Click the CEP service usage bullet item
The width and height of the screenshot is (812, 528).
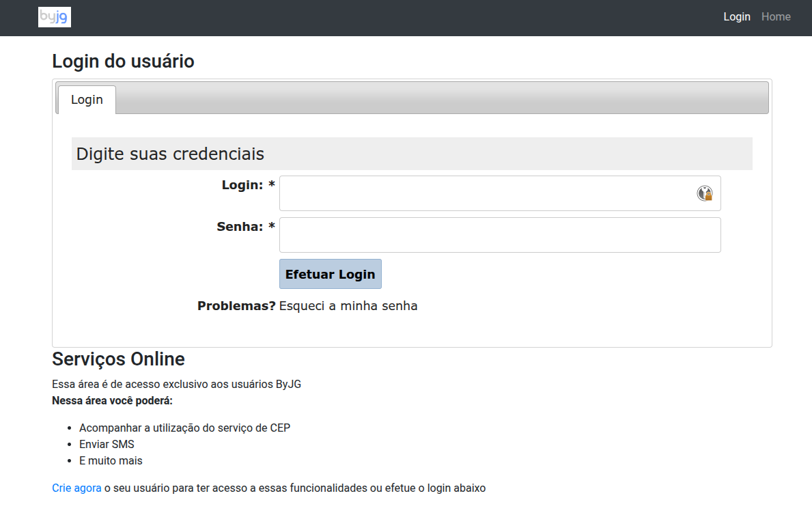[x=184, y=428]
